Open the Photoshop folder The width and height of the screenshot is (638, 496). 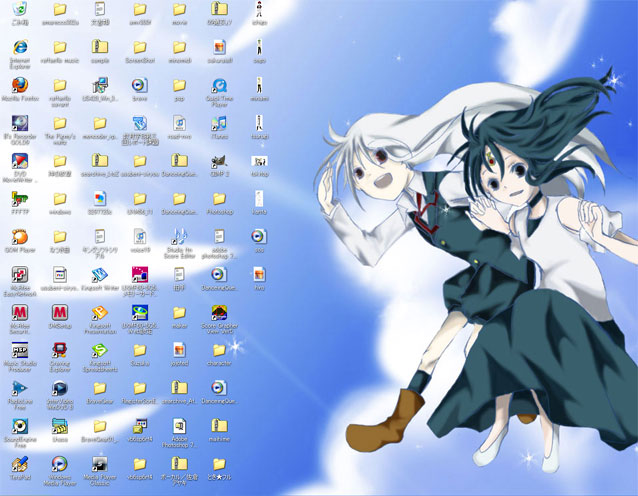point(219,199)
